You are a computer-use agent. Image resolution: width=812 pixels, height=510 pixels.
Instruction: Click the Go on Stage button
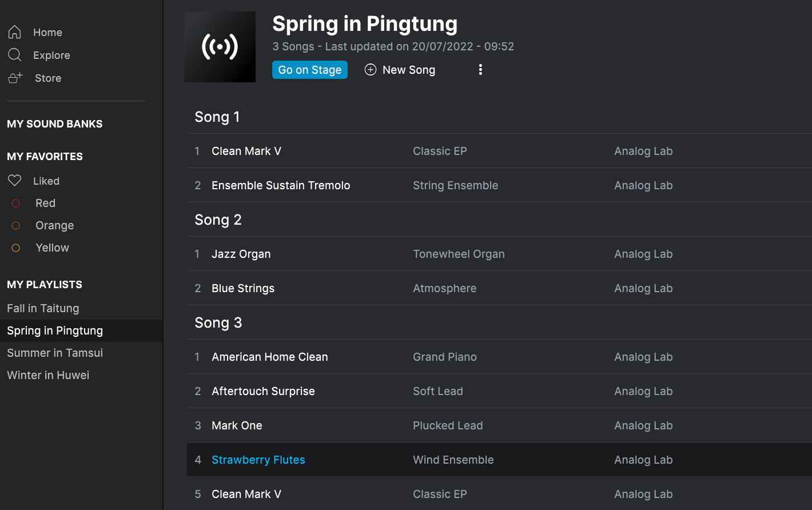(x=310, y=70)
